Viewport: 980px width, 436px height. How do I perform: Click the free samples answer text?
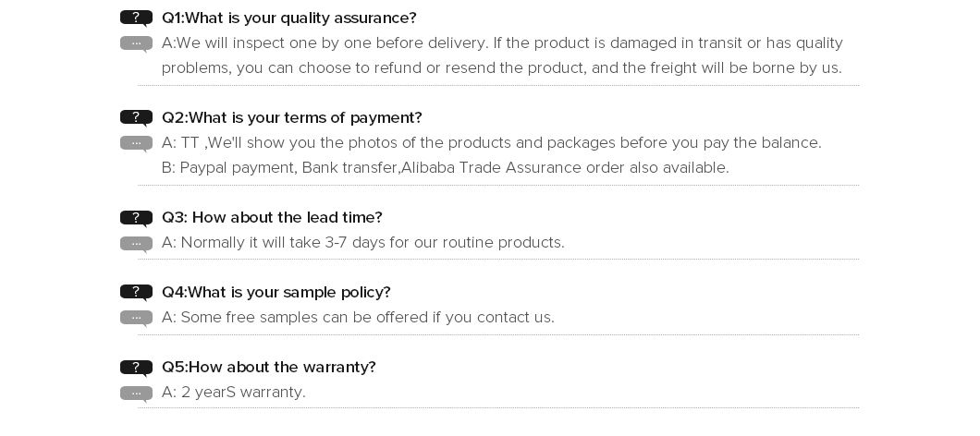coord(358,318)
